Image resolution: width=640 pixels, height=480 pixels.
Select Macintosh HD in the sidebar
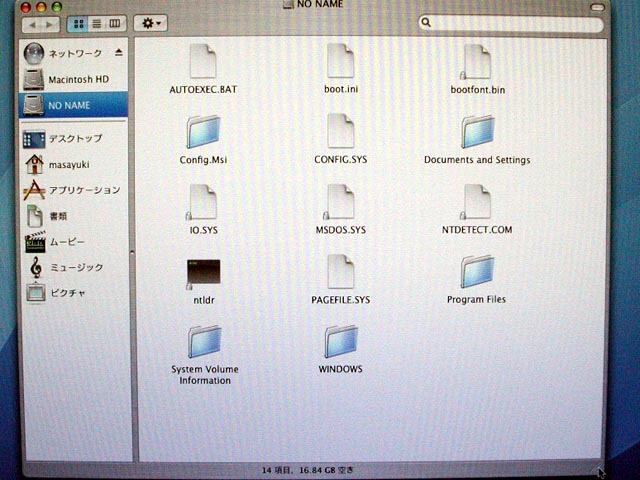point(78,79)
